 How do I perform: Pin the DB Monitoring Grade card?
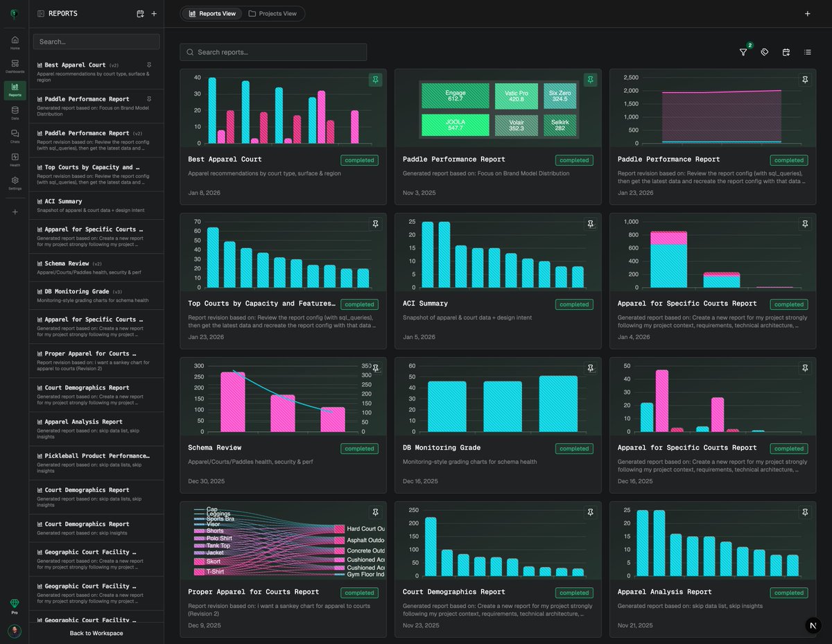(x=590, y=368)
